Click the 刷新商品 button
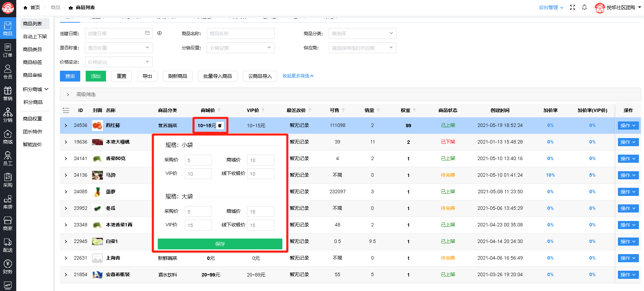 [x=178, y=76]
